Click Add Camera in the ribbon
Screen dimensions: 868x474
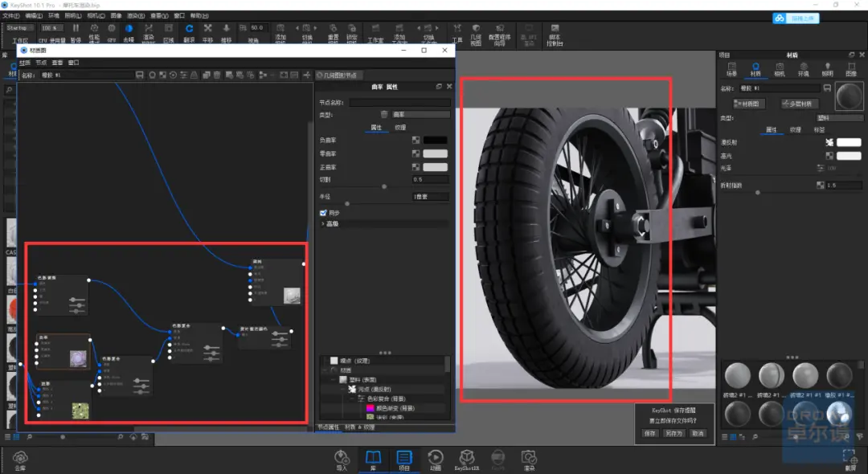(x=280, y=33)
